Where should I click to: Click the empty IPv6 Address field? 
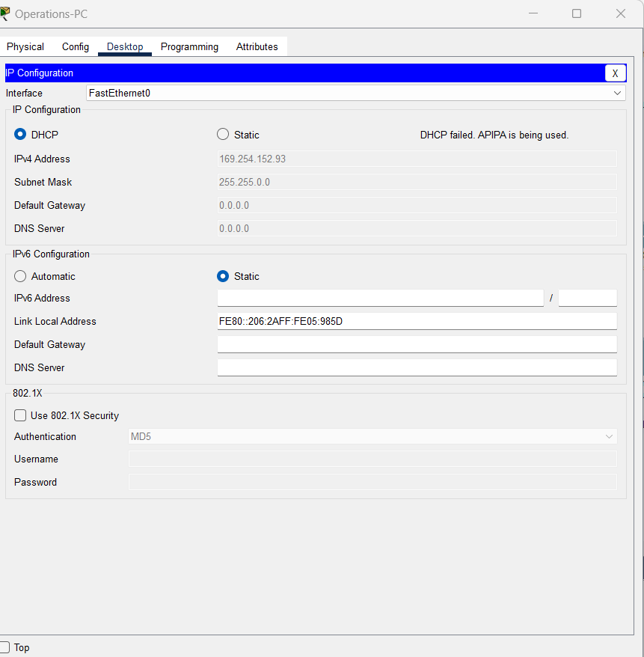coord(380,298)
